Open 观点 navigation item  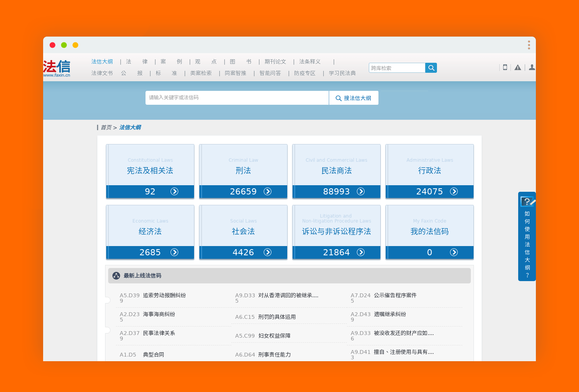[206, 62]
